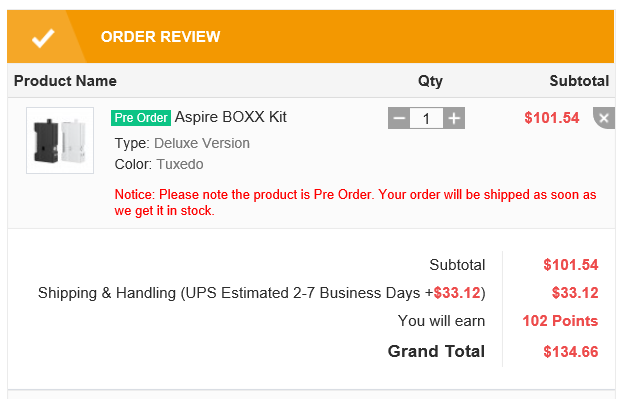The height and width of the screenshot is (399, 625).
Task: Remove Aspire BOXX Kit with X icon
Action: [604, 118]
